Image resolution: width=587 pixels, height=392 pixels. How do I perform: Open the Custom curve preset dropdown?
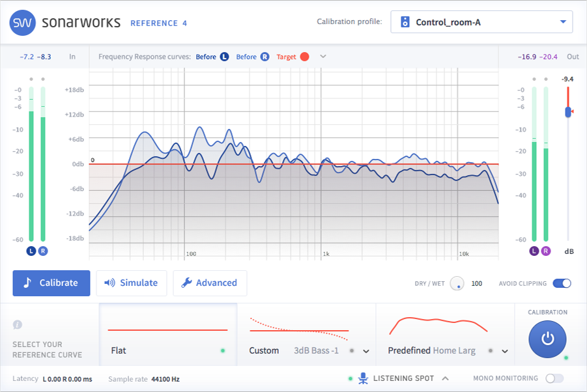pyautogui.click(x=366, y=351)
